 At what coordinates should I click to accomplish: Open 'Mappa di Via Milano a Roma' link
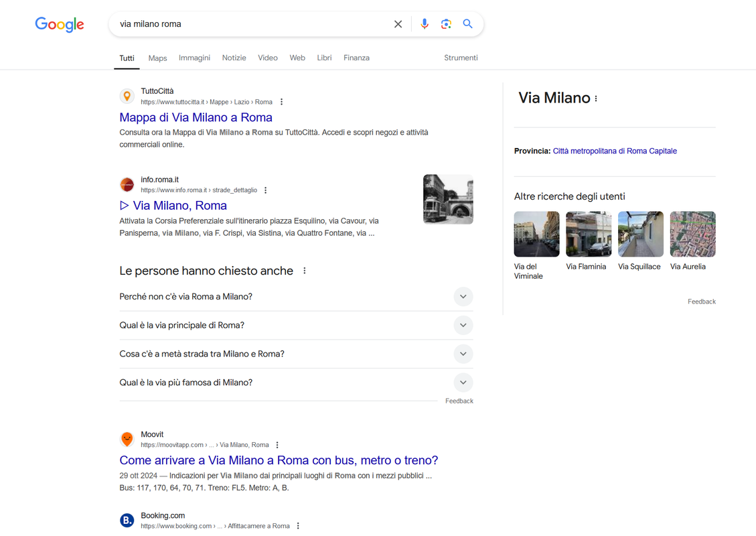point(196,117)
